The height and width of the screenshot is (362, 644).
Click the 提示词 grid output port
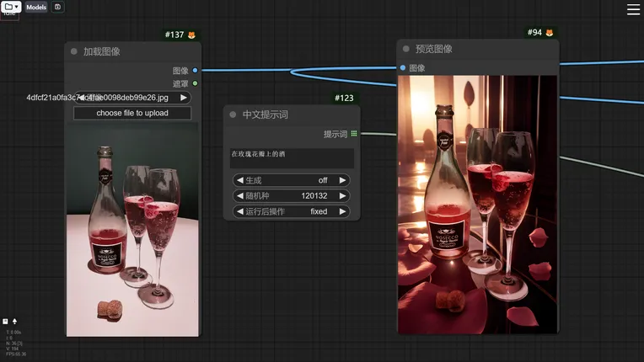(354, 134)
